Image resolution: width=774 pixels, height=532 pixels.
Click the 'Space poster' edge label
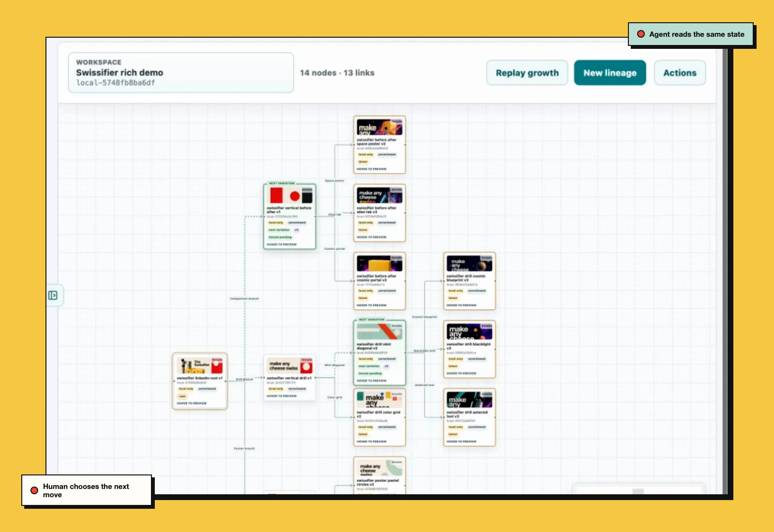coord(334,181)
